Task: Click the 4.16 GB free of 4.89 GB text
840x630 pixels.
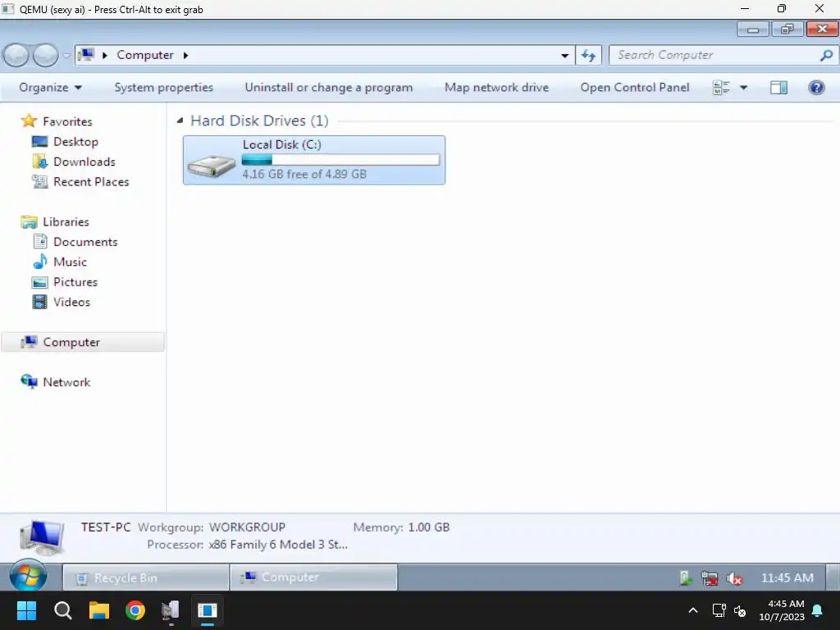Action: click(x=304, y=174)
